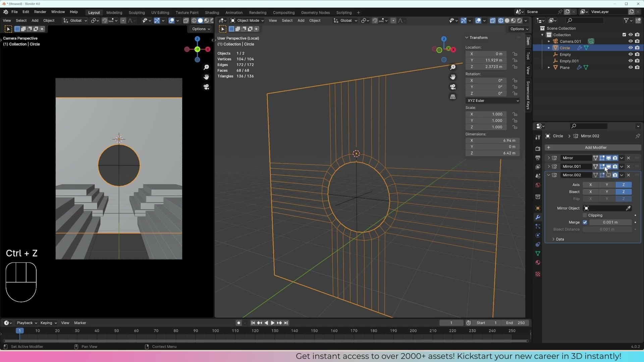Open the Physics properties tab icon

tap(538, 235)
